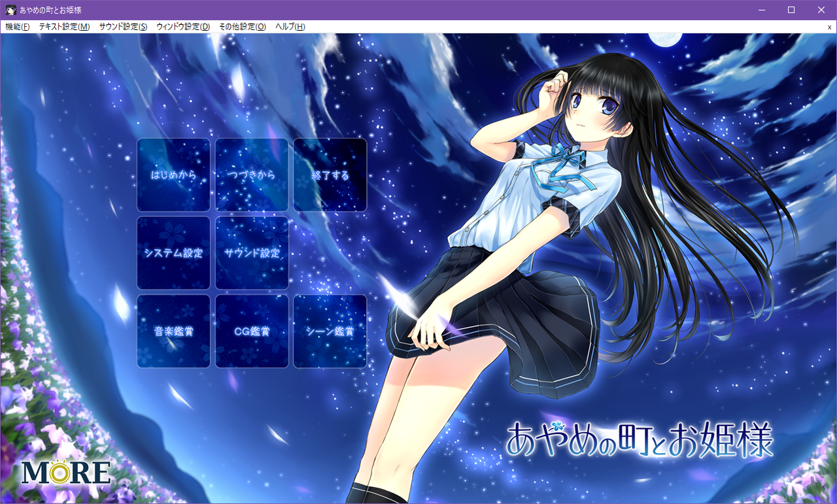The image size is (837, 504).
Task: Open the 機能(F) menu
Action: (18, 27)
